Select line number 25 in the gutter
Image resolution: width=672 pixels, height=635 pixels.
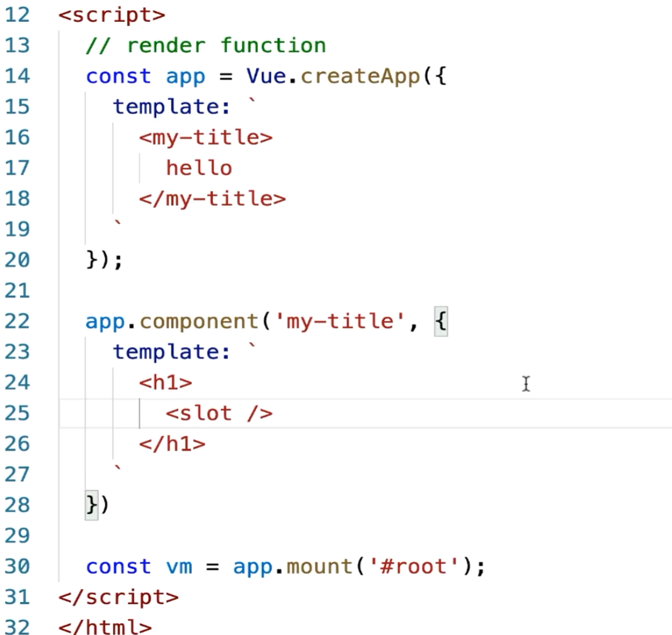17,413
